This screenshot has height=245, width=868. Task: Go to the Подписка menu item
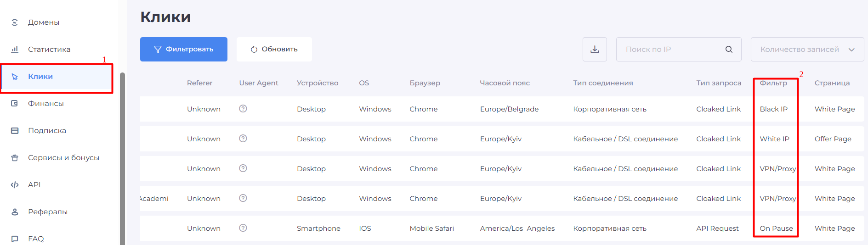click(47, 130)
